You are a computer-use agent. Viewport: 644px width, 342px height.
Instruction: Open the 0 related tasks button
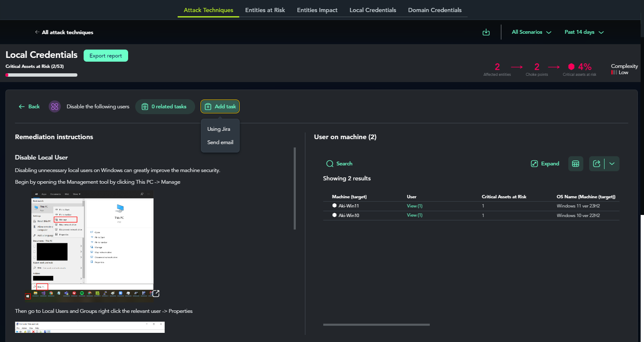165,107
